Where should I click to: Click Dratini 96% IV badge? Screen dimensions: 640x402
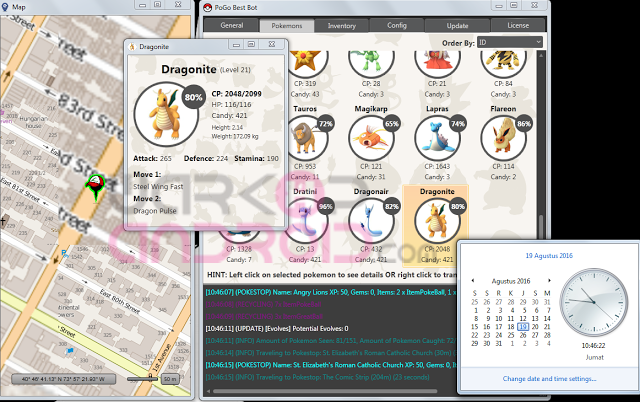325,207
